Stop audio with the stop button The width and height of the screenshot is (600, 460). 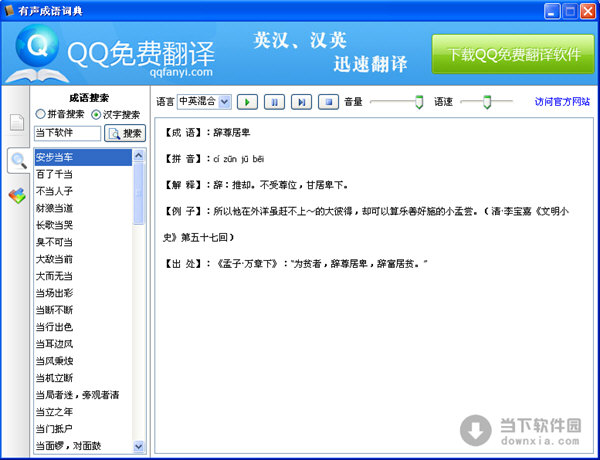[329, 102]
